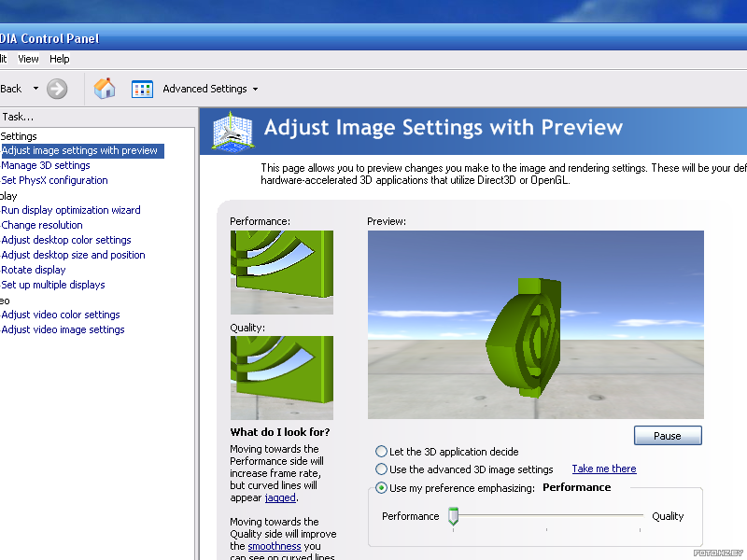The width and height of the screenshot is (747, 560).
Task: Open Set PhysX configuration
Action: click(54, 180)
